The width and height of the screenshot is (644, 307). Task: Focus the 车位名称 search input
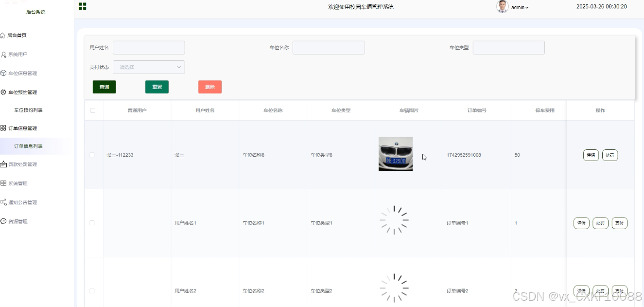[329, 48]
